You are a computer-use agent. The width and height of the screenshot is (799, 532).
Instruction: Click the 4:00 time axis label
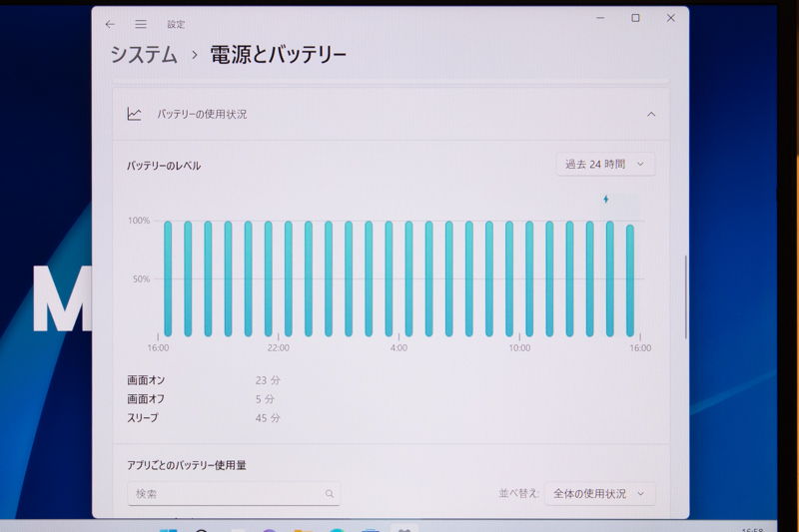[399, 347]
